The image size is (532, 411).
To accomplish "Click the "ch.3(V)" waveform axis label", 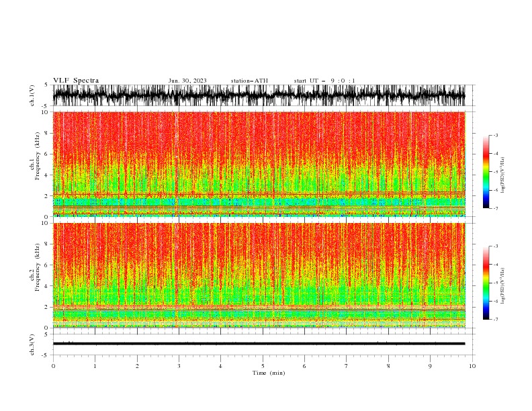I will click(x=32, y=345).
